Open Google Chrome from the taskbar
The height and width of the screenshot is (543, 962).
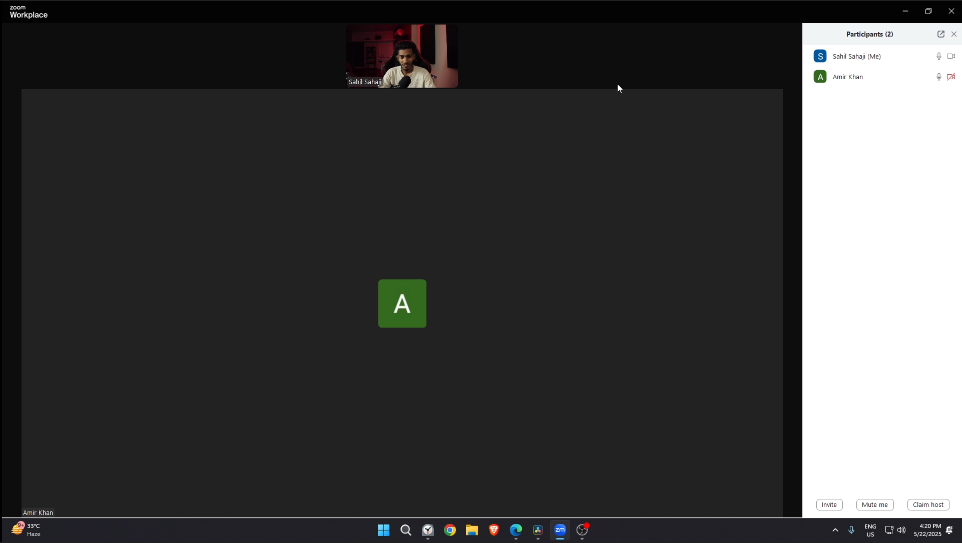pyautogui.click(x=450, y=530)
